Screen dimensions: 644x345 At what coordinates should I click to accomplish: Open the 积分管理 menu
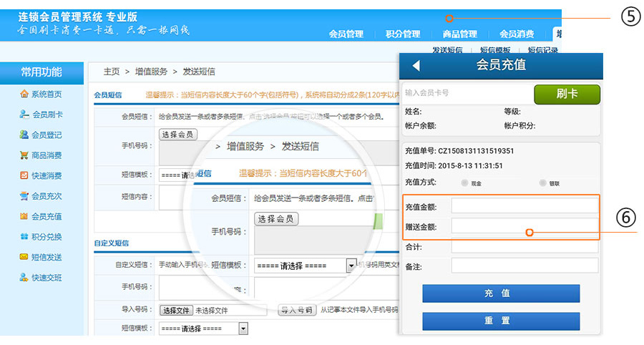coord(403,34)
